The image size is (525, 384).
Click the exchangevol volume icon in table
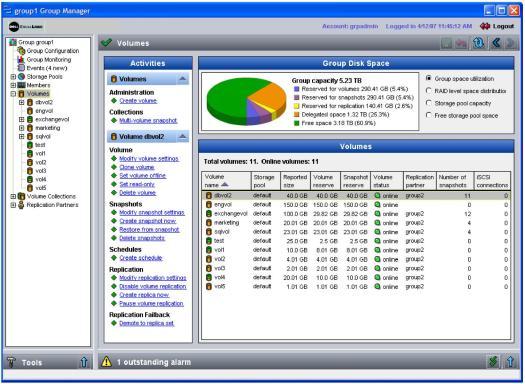(209, 214)
